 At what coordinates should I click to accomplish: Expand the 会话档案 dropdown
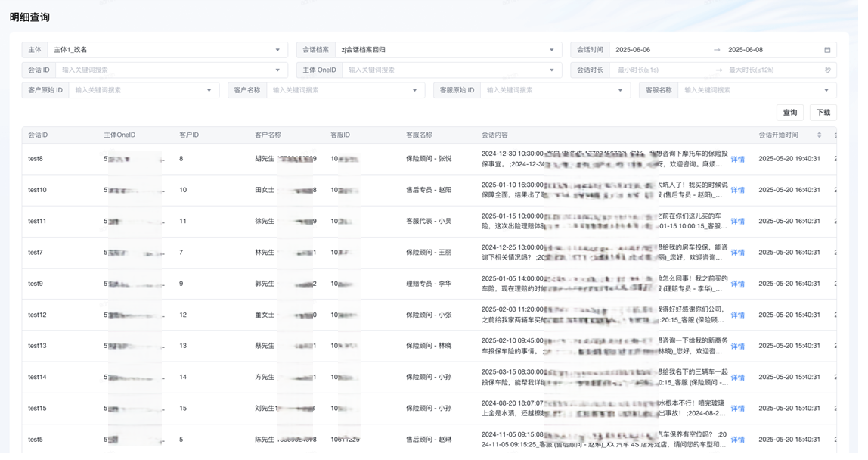pos(552,50)
